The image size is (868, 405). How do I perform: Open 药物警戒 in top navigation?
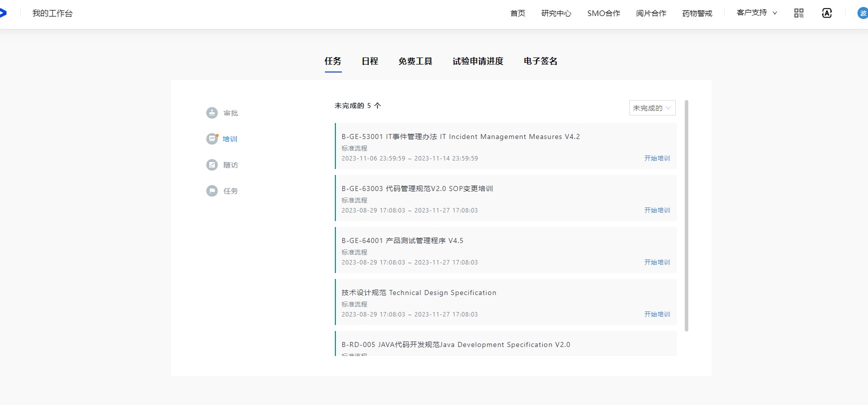pos(697,13)
